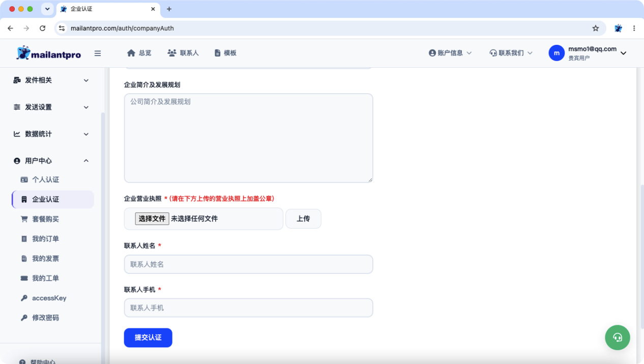Click the headset icon beside 联系我们
Screen dimensions: 644x364
[x=493, y=53]
